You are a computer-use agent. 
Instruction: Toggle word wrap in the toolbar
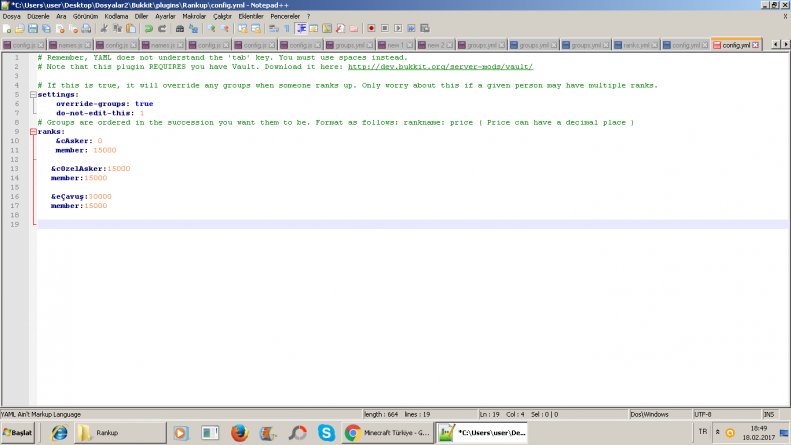[x=274, y=29]
